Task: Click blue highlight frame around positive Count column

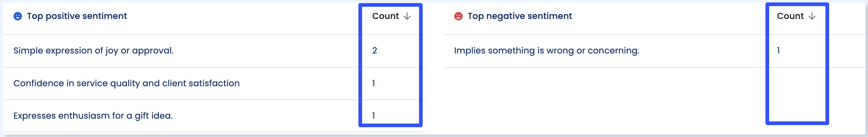Action: click(360, 67)
